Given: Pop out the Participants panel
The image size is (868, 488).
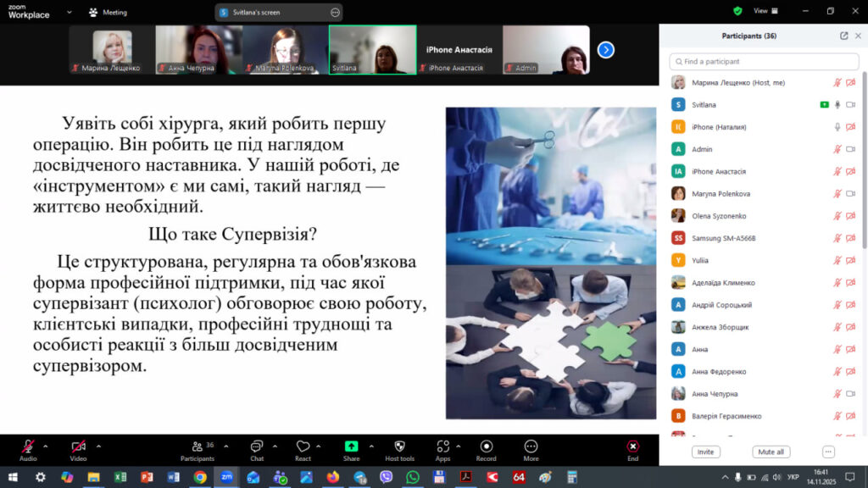Looking at the screenshot, I should [x=843, y=36].
